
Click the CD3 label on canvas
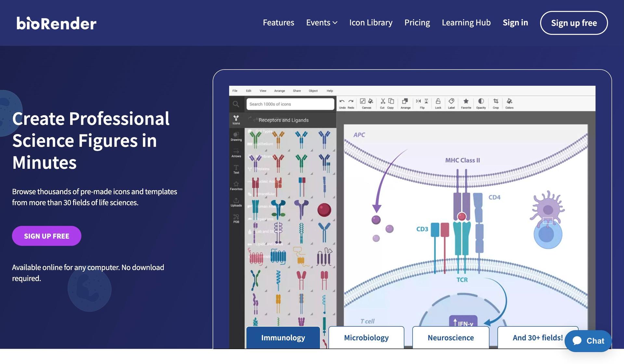click(422, 229)
